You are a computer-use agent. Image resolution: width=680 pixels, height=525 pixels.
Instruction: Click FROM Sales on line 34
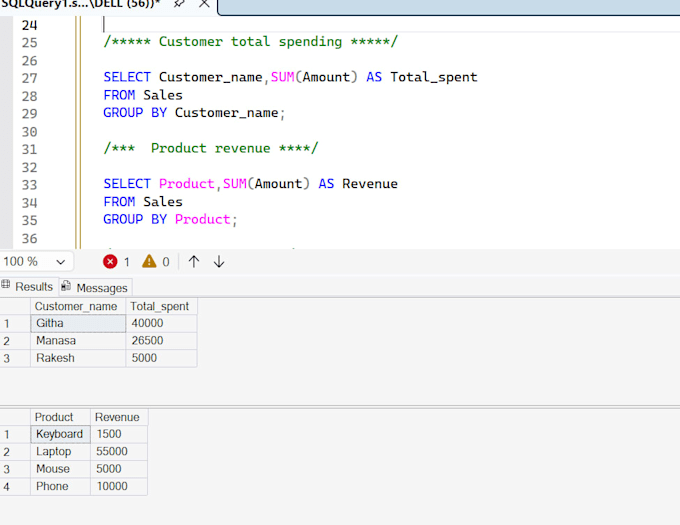click(x=143, y=202)
